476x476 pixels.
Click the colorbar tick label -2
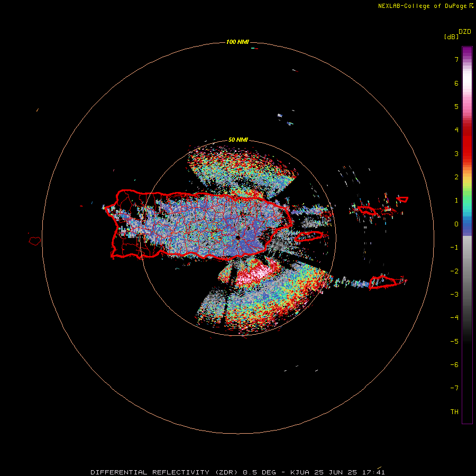(x=454, y=271)
